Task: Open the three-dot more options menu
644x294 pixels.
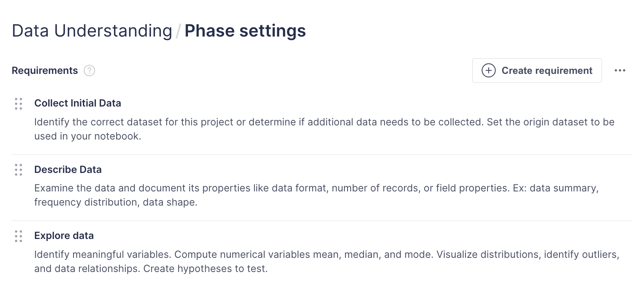Action: [620, 71]
